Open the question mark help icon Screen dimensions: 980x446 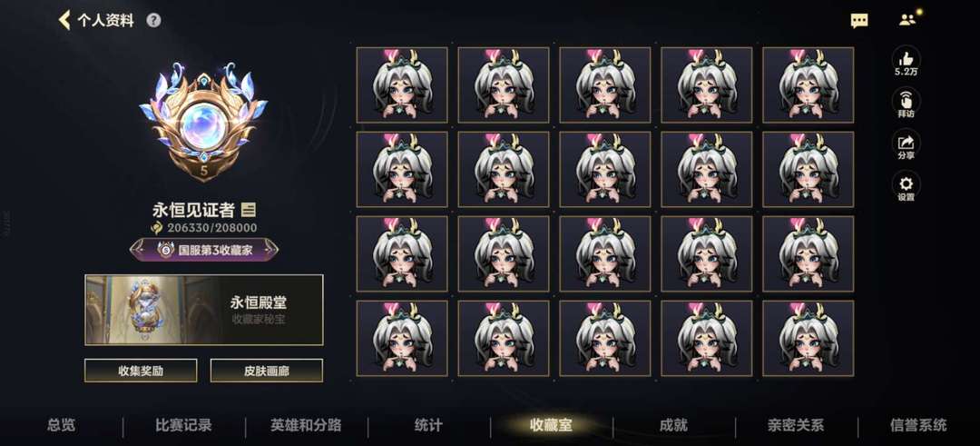(153, 20)
